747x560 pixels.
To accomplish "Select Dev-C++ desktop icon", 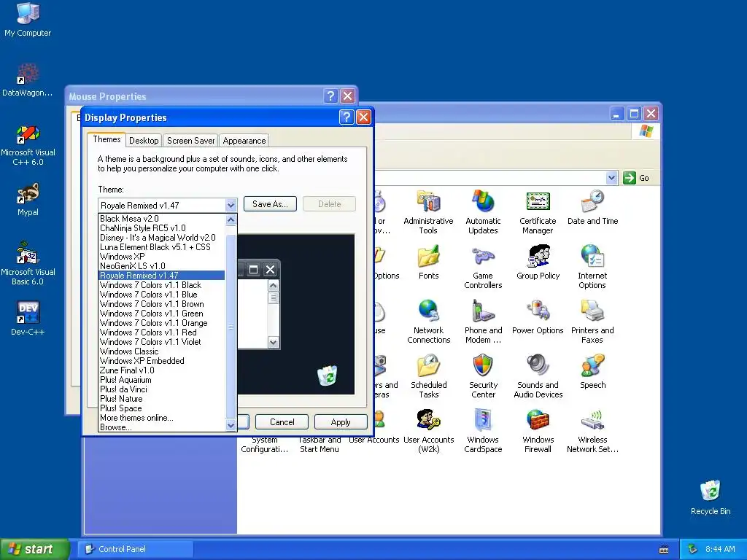I will click(28, 318).
